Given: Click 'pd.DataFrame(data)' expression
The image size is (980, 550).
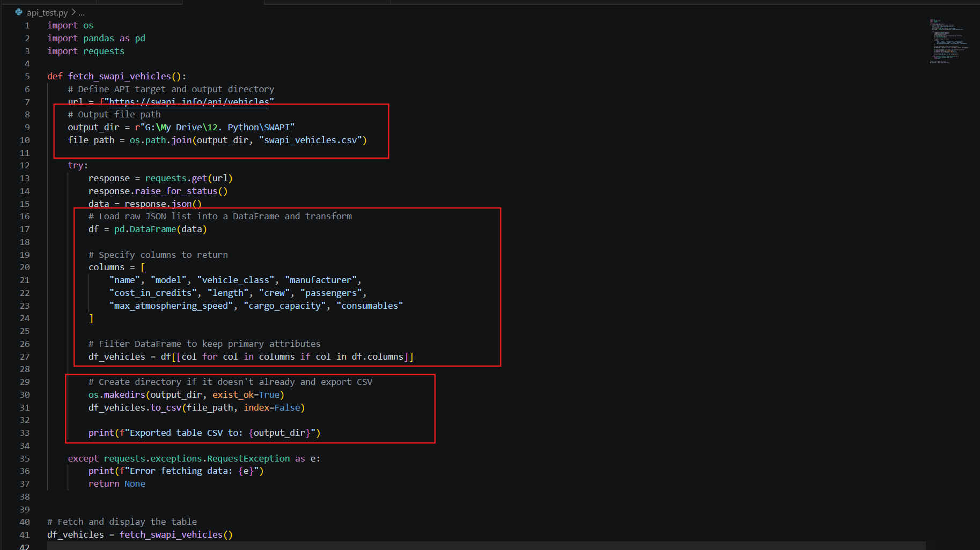Looking at the screenshot, I should coord(160,229).
